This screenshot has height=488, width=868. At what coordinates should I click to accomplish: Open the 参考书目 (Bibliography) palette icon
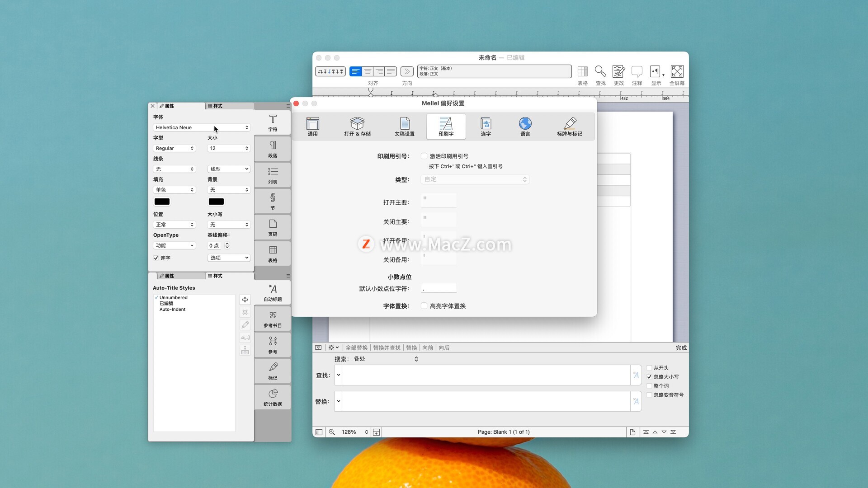[273, 319]
